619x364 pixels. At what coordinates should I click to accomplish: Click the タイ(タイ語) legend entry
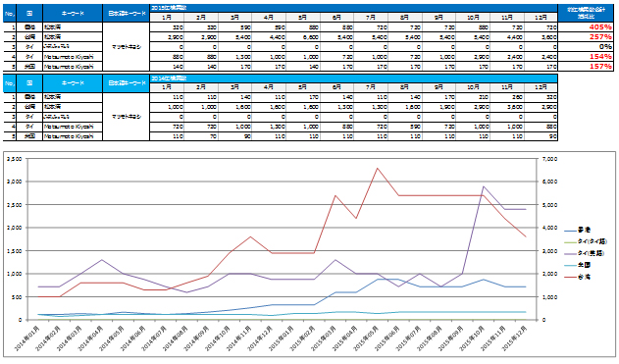(586, 241)
